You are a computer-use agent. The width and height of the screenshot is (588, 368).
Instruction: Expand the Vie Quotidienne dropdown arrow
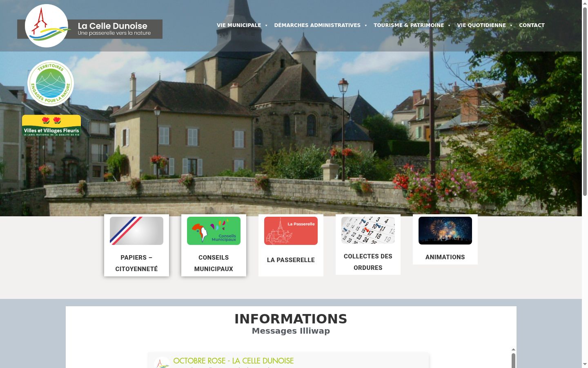pos(511,25)
